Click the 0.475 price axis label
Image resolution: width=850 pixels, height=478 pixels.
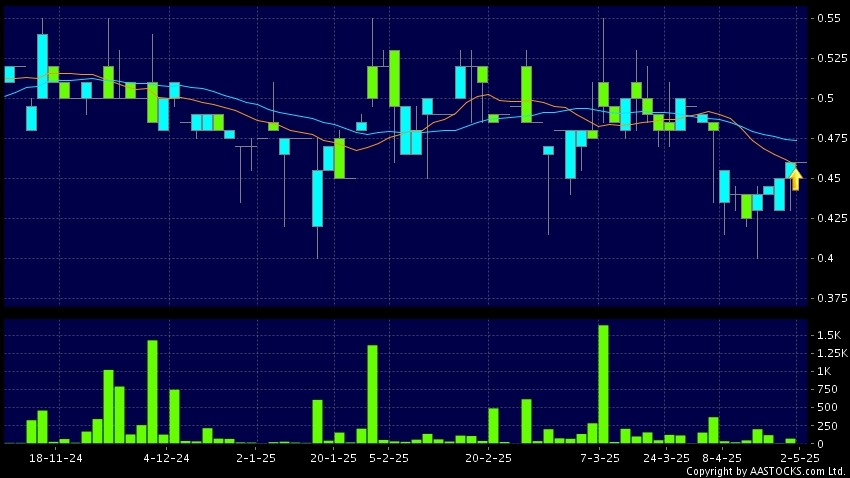[x=833, y=138]
